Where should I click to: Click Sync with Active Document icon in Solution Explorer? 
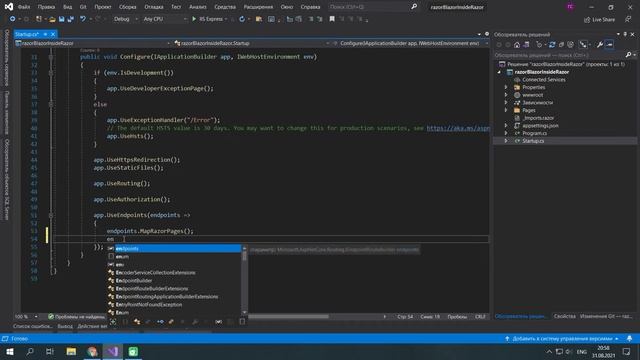(x=552, y=45)
